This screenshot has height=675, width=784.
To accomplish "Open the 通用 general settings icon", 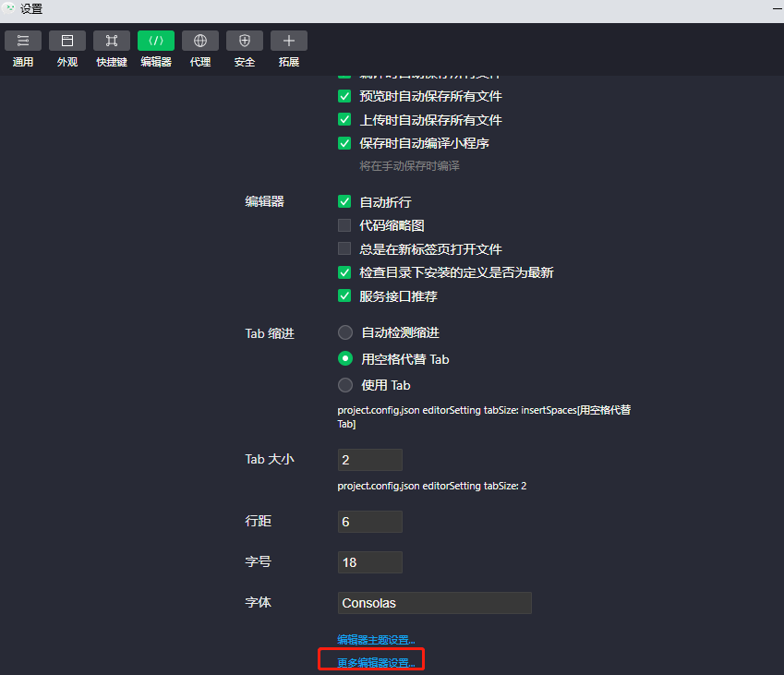I will tap(23, 41).
